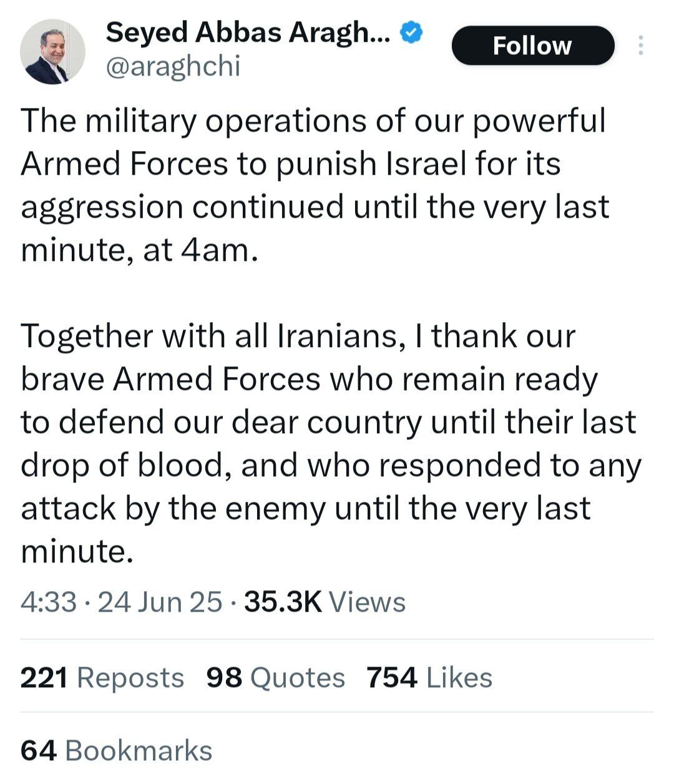Screen dimensions: 674x784
Task: Click the tweet's final word "minute."
Action: pos(77,551)
